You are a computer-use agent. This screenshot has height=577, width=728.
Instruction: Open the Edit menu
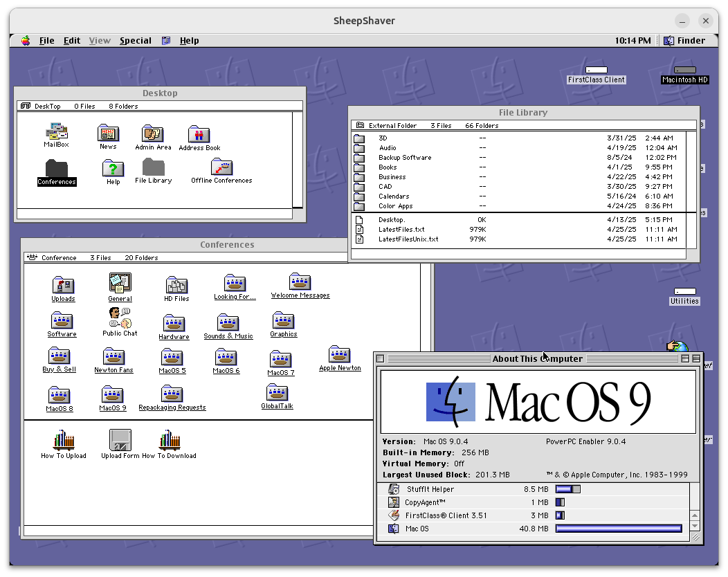(72, 40)
